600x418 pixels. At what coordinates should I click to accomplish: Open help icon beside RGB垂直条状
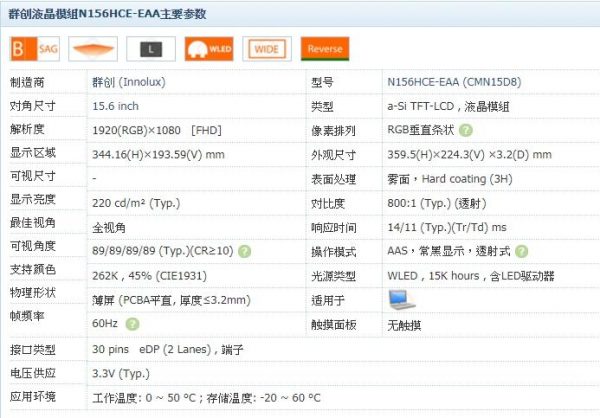pyautogui.click(x=466, y=131)
